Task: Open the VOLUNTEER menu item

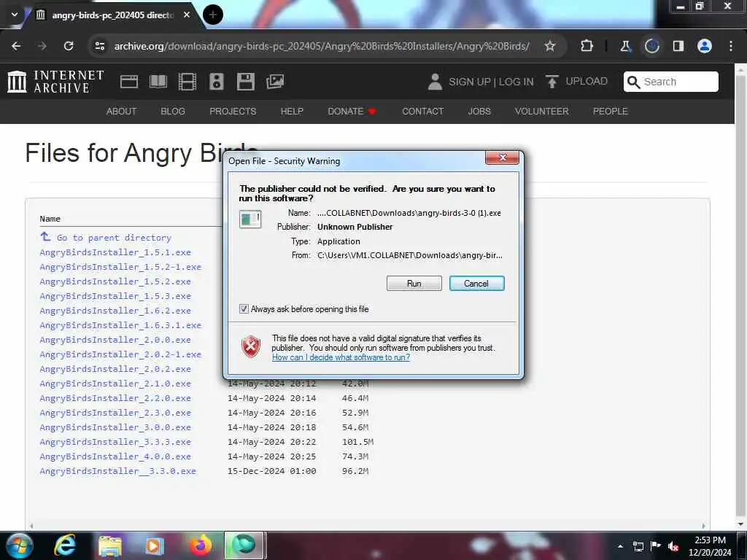Action: pos(542,112)
